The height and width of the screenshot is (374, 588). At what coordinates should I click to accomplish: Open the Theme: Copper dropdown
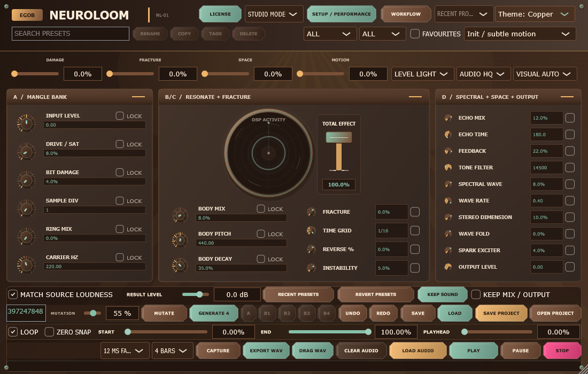tap(535, 14)
